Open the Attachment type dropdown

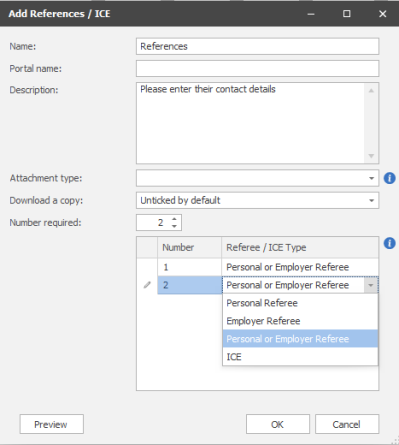[371, 178]
